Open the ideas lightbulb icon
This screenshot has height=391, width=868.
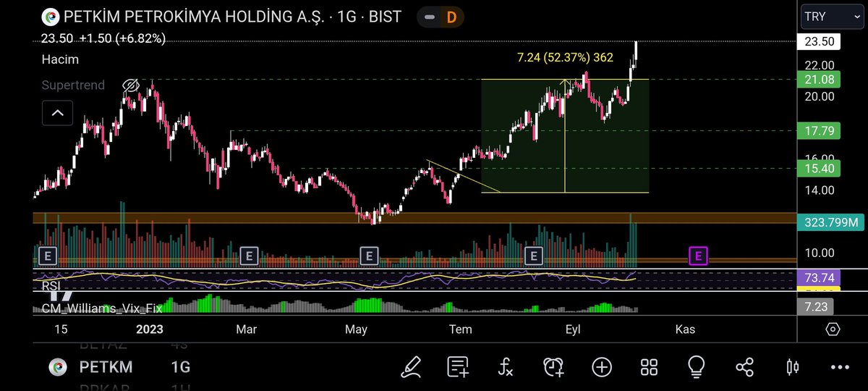[x=697, y=366]
